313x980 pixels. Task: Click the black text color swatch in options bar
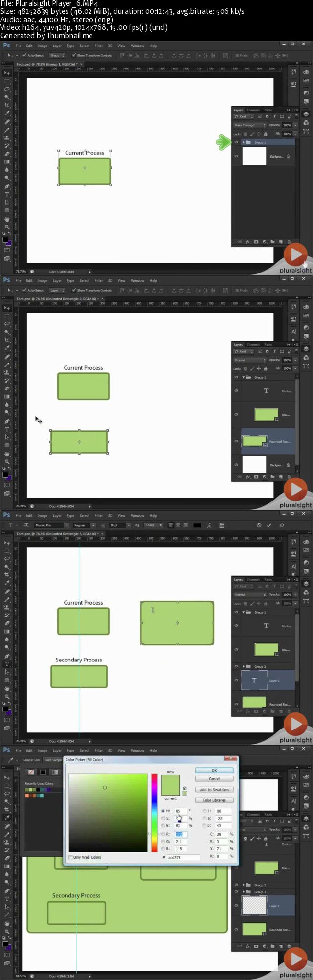click(x=197, y=525)
